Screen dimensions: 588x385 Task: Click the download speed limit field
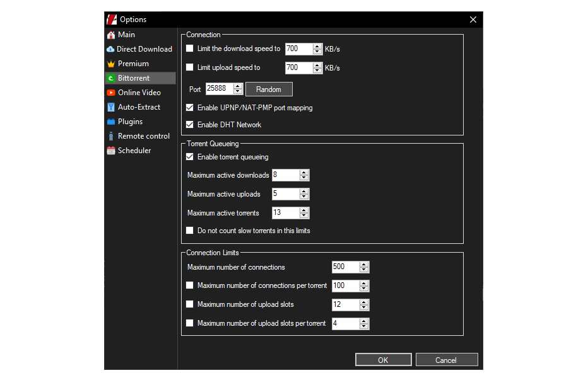point(299,49)
